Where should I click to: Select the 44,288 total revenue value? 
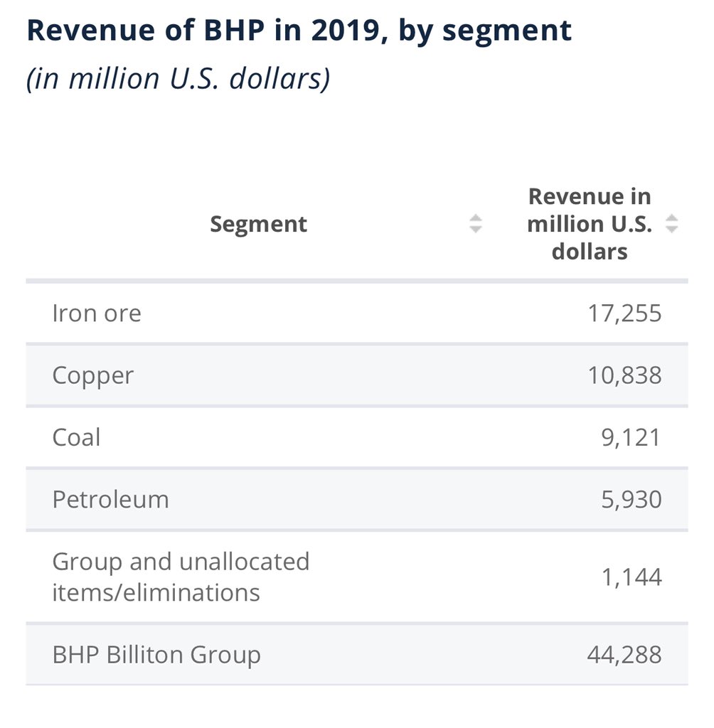[624, 655]
